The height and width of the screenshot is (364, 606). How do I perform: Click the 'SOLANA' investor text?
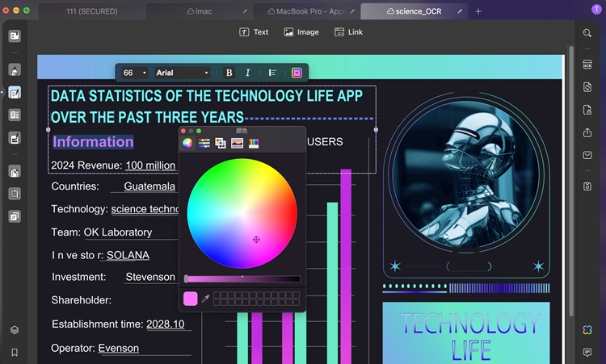pos(128,255)
